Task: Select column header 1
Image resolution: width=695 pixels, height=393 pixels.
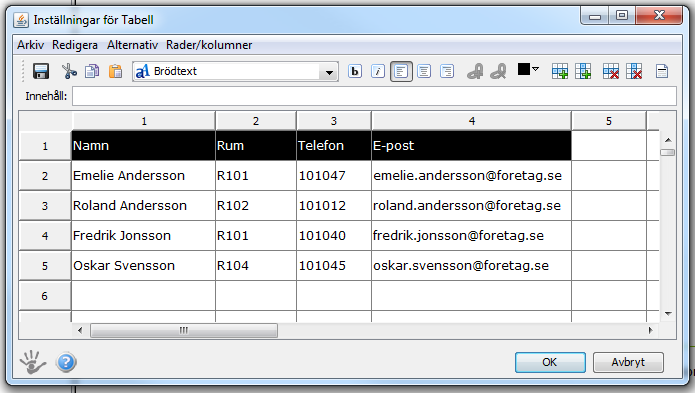Action: tap(144, 121)
